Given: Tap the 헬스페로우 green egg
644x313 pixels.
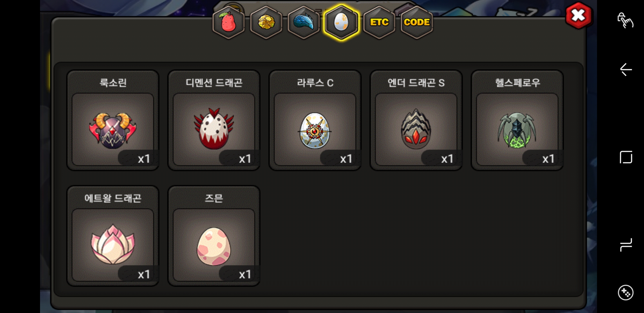Looking at the screenshot, I should (x=517, y=129).
